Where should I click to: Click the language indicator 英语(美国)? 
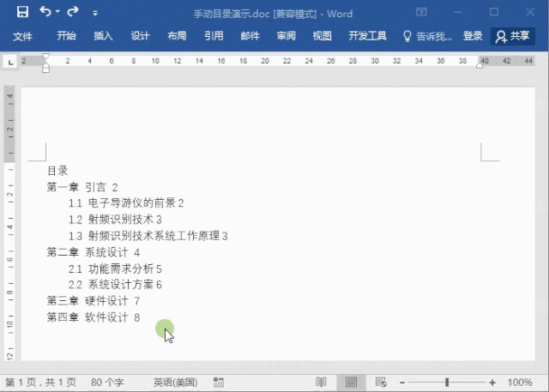click(175, 383)
